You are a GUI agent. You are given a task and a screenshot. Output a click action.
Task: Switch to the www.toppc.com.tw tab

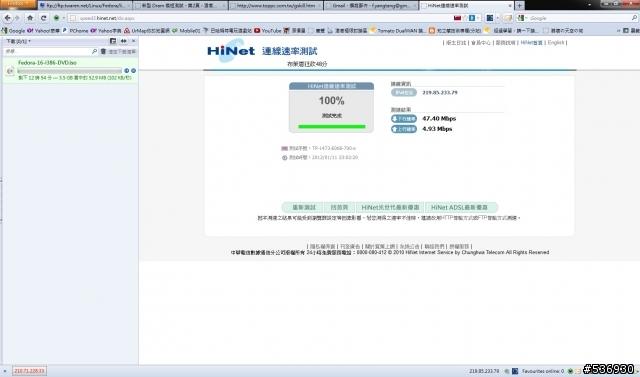tap(276, 6)
